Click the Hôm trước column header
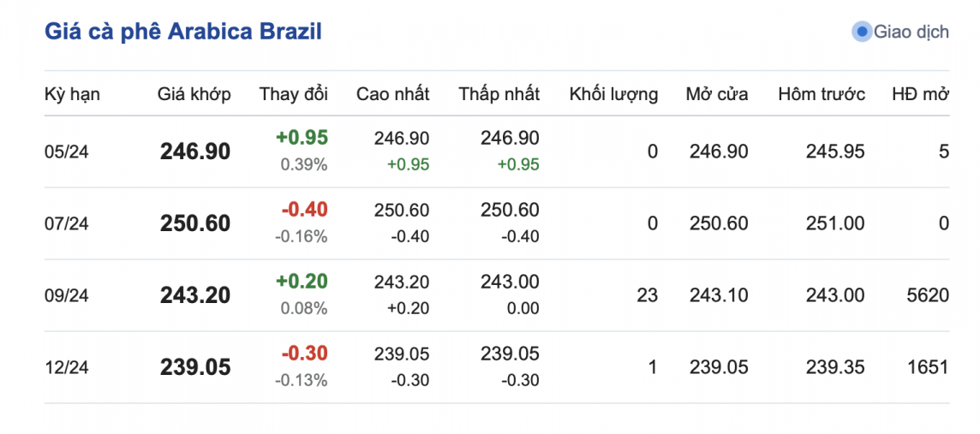The image size is (980, 434). tap(822, 94)
